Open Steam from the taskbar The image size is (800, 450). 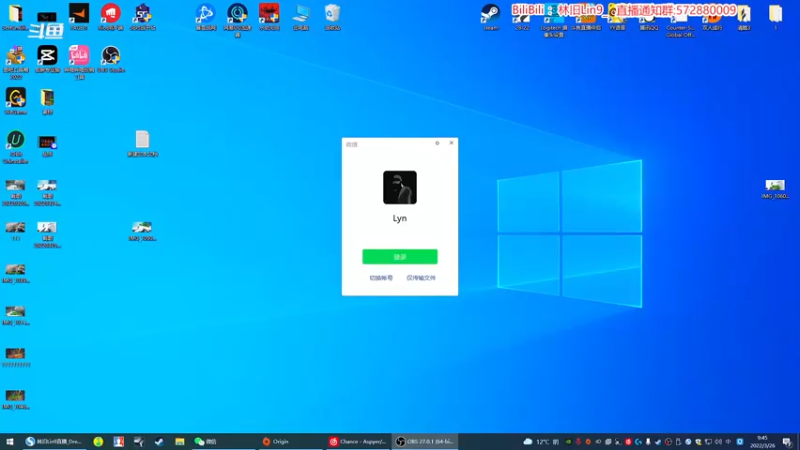pyautogui.click(x=159, y=441)
